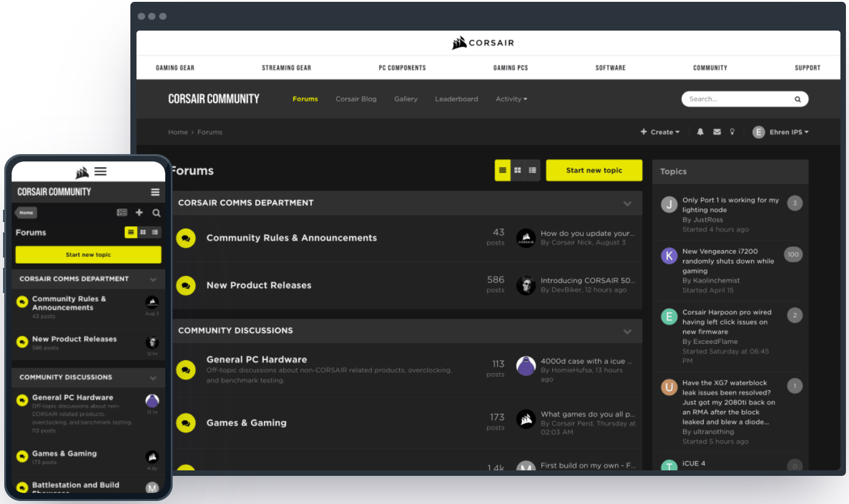Click forum bubble icon beside Games & Gaming

click(x=186, y=423)
